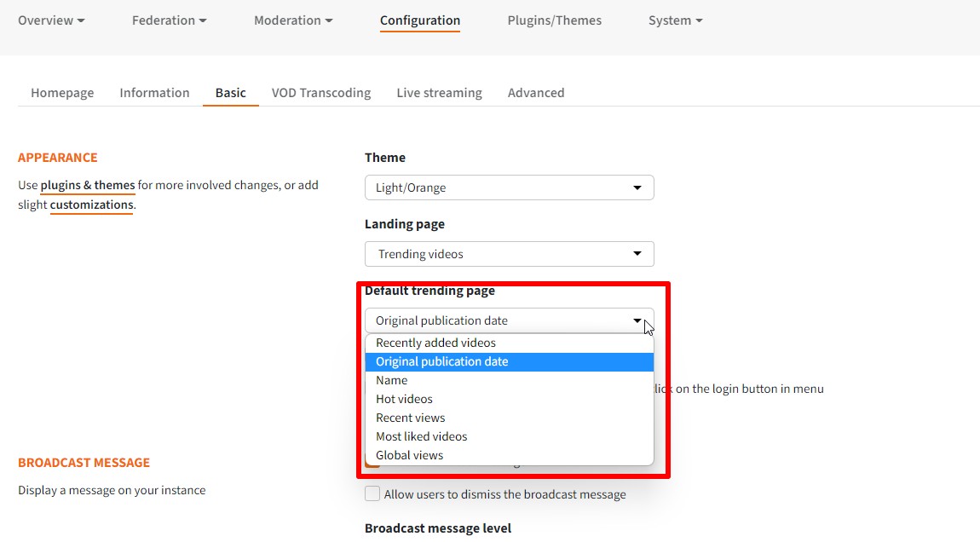This screenshot has width=980, height=542.
Task: Open the customizations link
Action: tap(90, 205)
